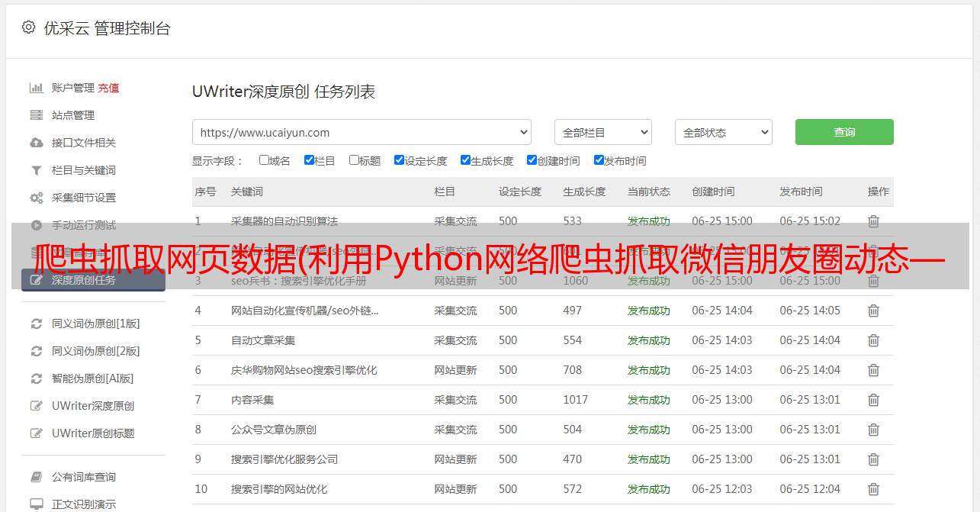Delete row 5 自动文章采集 with trash icon
This screenshot has width=980, height=512.
tap(873, 340)
